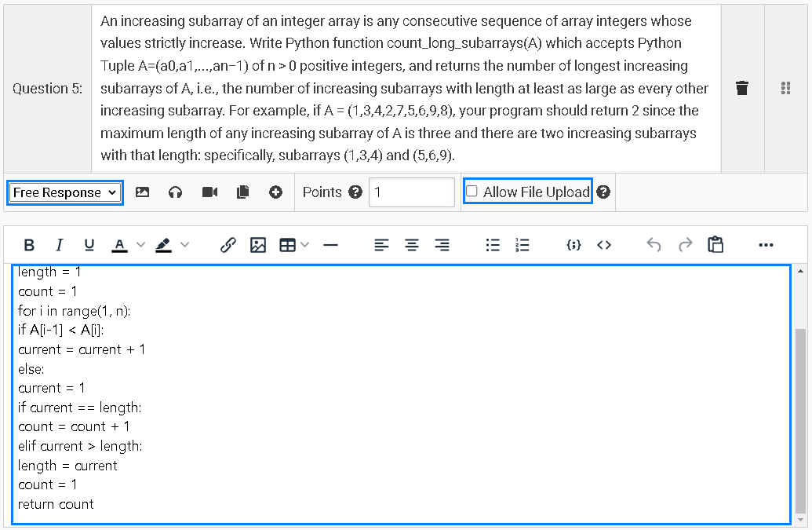Insert a horizontal line
This screenshot has height=530, width=812.
330,245
